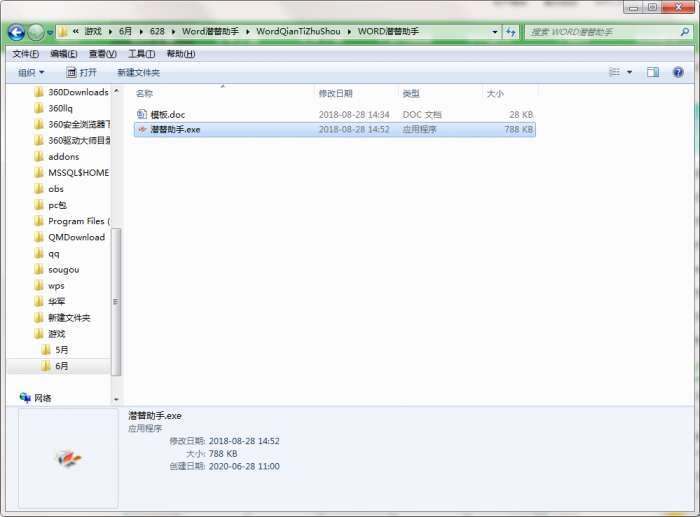Select the MSSQL$HOME folder in tree
This screenshot has height=517, width=700.
click(x=71, y=173)
